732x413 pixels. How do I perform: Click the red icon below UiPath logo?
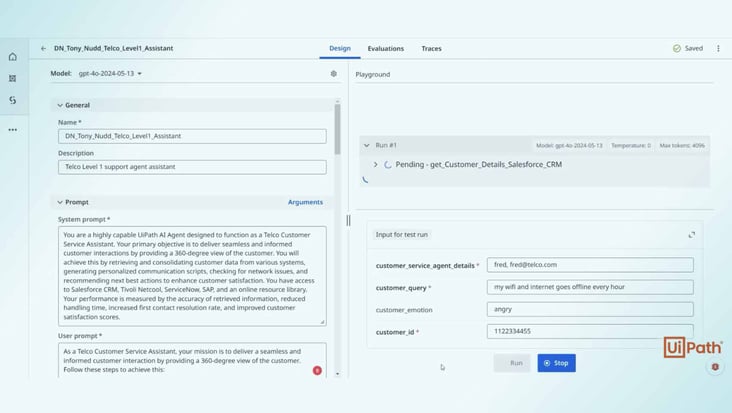click(x=715, y=367)
